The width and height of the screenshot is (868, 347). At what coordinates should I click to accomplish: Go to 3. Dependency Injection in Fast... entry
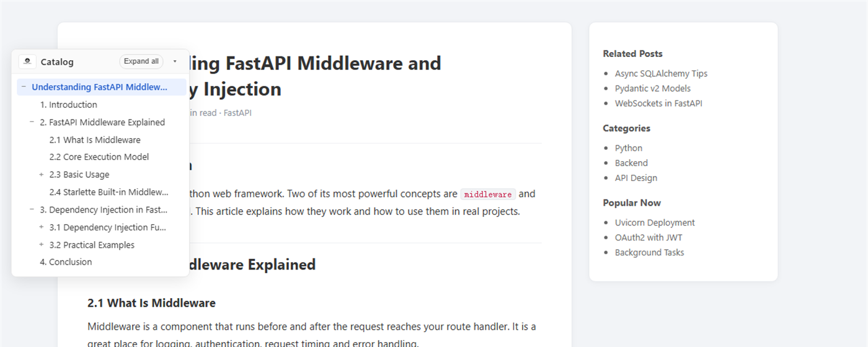104,209
